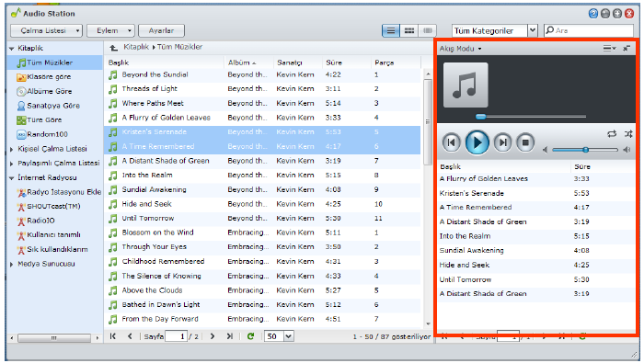Skip to the next track
The image size is (644, 363).
coord(502,142)
